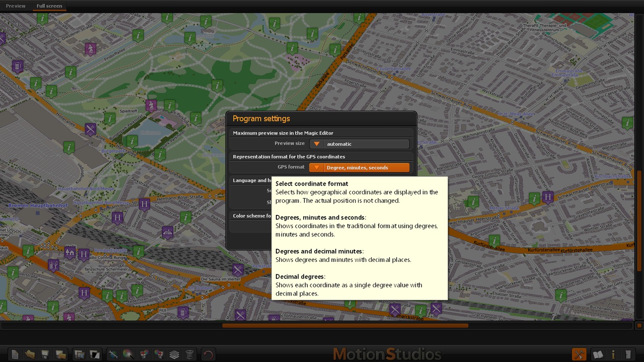Screen dimensions: 644x362
Task: Click the info marker near Metzer Straße
Action: tap(473, 202)
